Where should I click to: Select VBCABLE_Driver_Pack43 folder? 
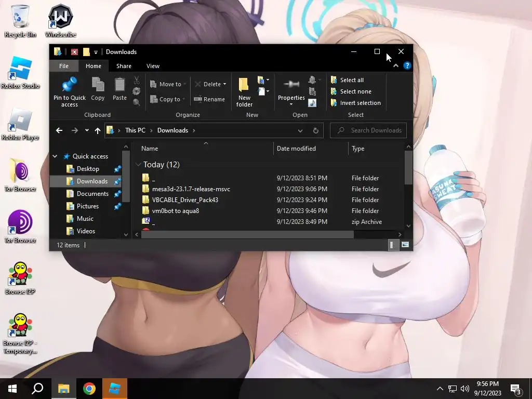(185, 200)
